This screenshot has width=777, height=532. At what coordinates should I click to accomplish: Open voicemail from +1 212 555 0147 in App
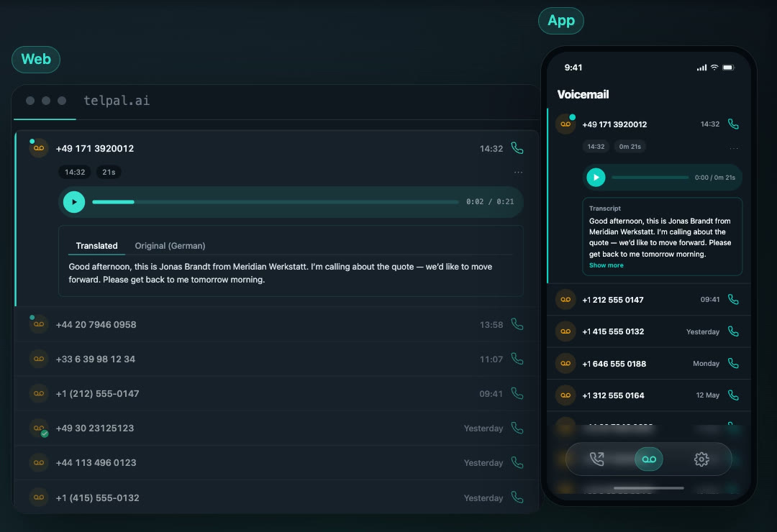click(649, 299)
